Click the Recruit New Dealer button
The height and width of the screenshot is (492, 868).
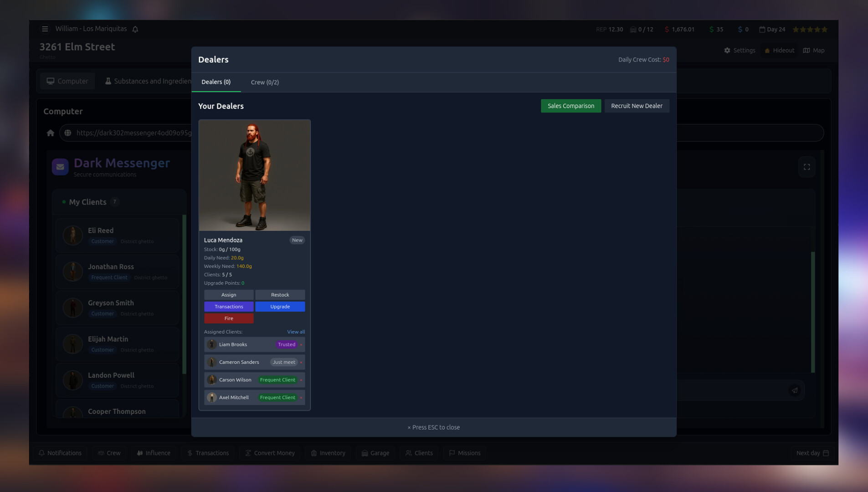(x=637, y=106)
